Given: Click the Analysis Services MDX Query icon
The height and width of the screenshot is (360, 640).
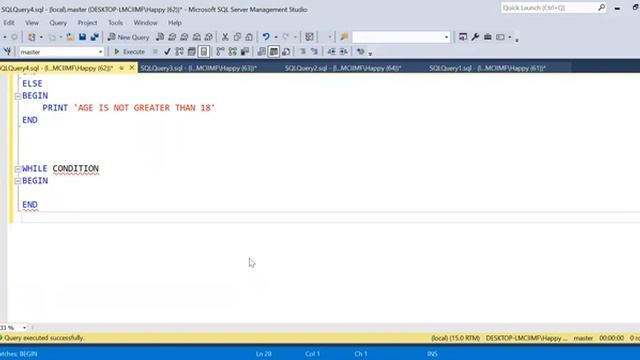Looking at the screenshot, I should click(x=172, y=37).
